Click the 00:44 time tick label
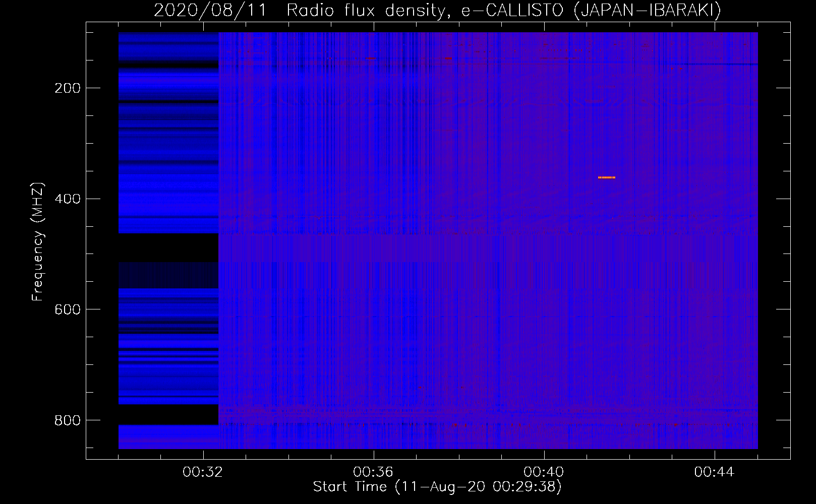The image size is (816, 504). coord(715,472)
